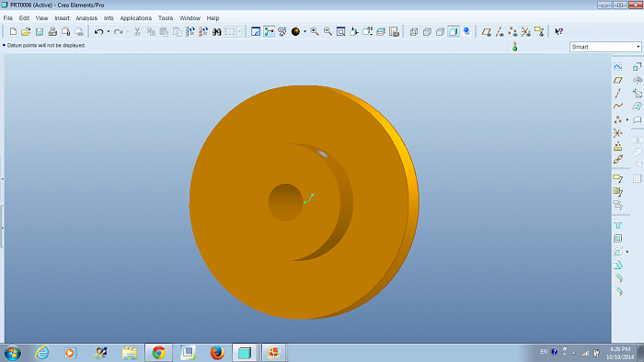Click the central hole of the orange disk
The image size is (644, 362).
point(285,202)
